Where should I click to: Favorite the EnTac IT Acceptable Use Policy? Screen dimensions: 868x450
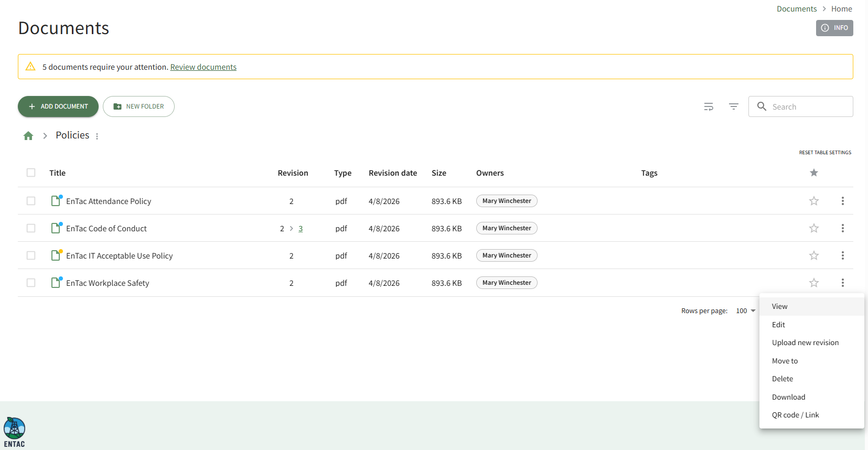click(x=813, y=255)
